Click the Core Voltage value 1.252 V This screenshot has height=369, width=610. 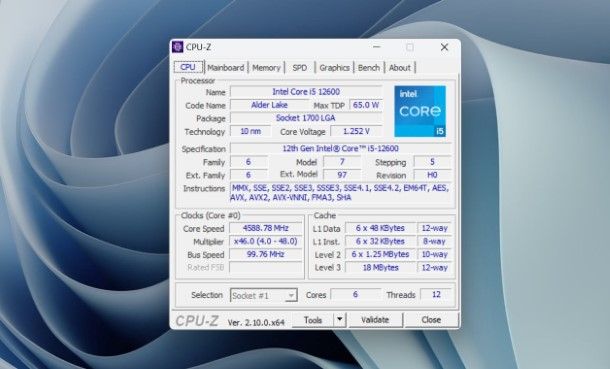[x=356, y=131]
